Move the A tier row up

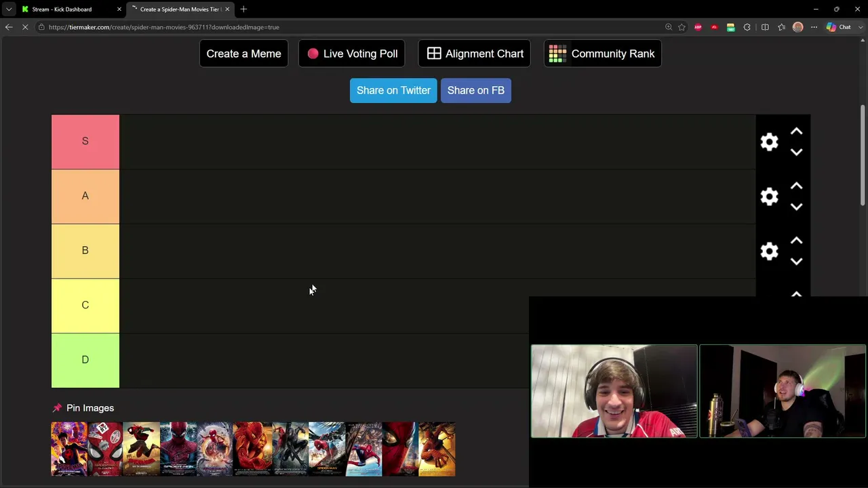[x=797, y=186]
